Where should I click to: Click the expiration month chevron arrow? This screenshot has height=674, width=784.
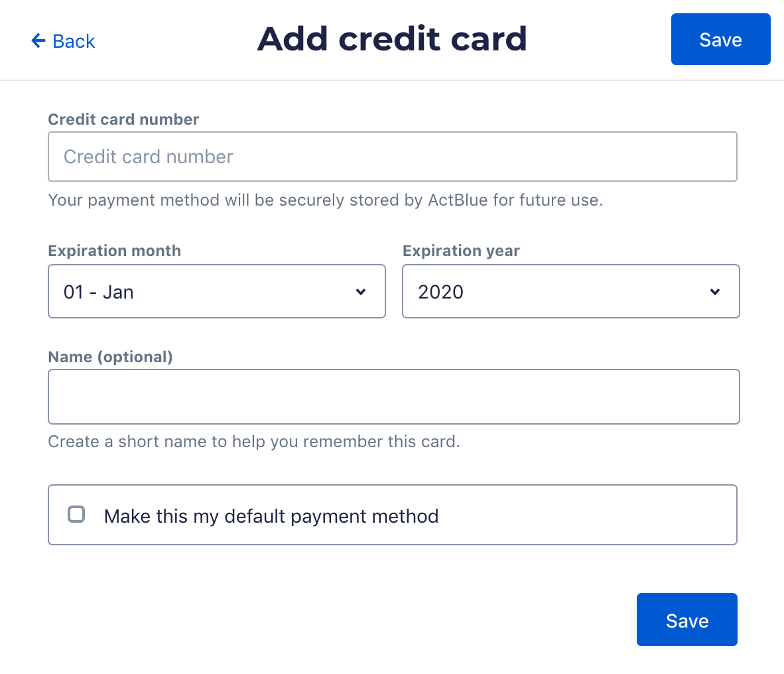361,292
